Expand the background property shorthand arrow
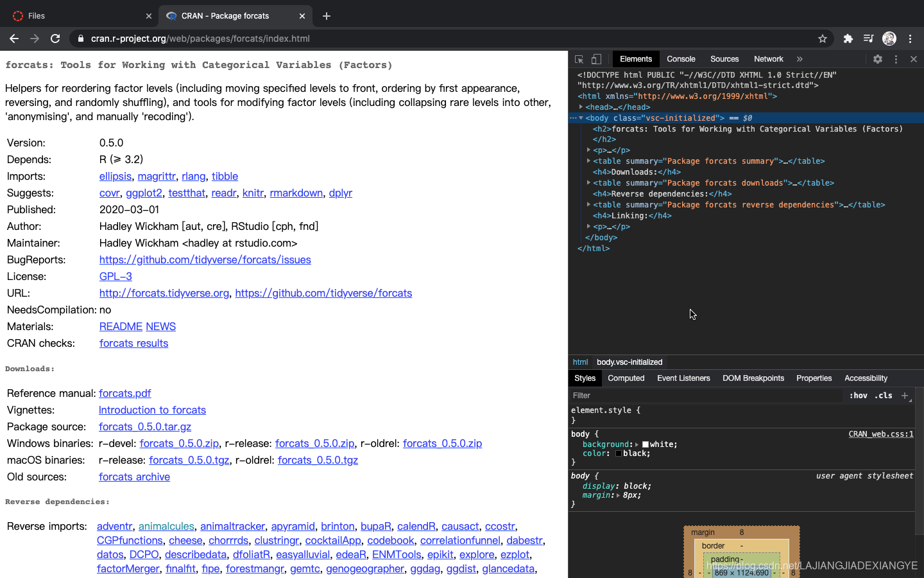 637,444
